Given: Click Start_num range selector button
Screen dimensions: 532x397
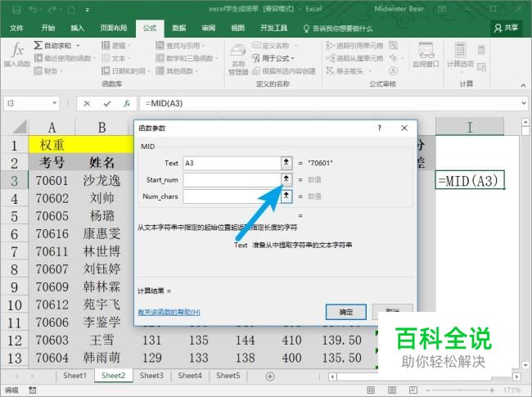Looking at the screenshot, I should 286,179.
